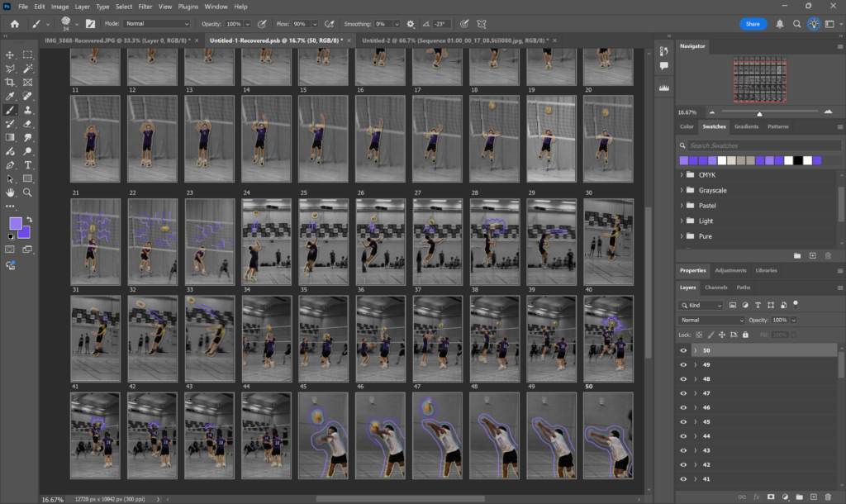
Task: Click the Share button
Action: pos(753,24)
